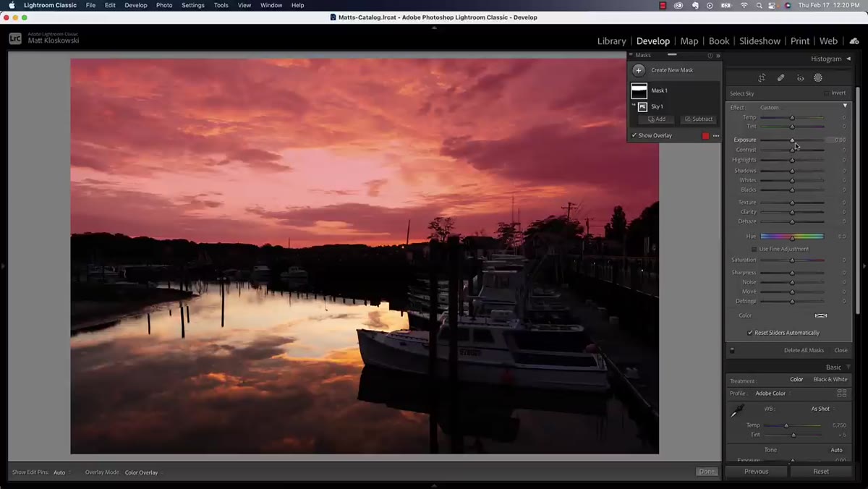Viewport: 868px width, 489px height.
Task: Select the Crop Overlay tool icon
Action: click(762, 78)
